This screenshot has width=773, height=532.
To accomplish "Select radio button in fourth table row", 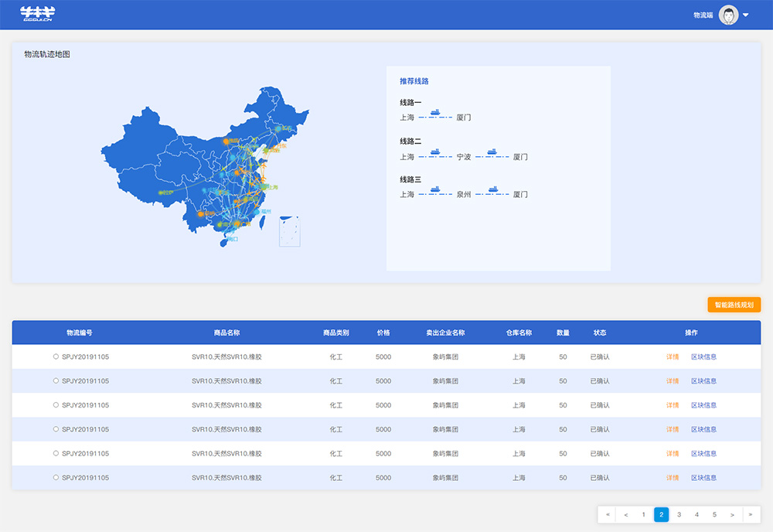I will (x=56, y=429).
